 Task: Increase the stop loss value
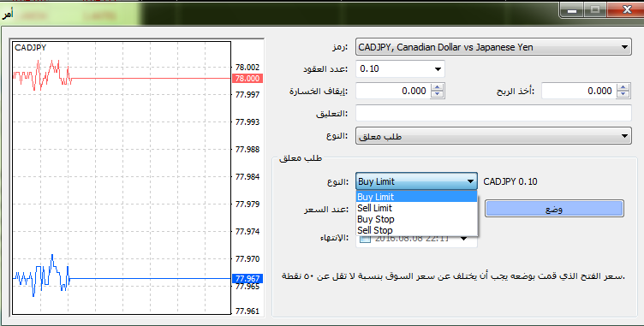point(438,87)
